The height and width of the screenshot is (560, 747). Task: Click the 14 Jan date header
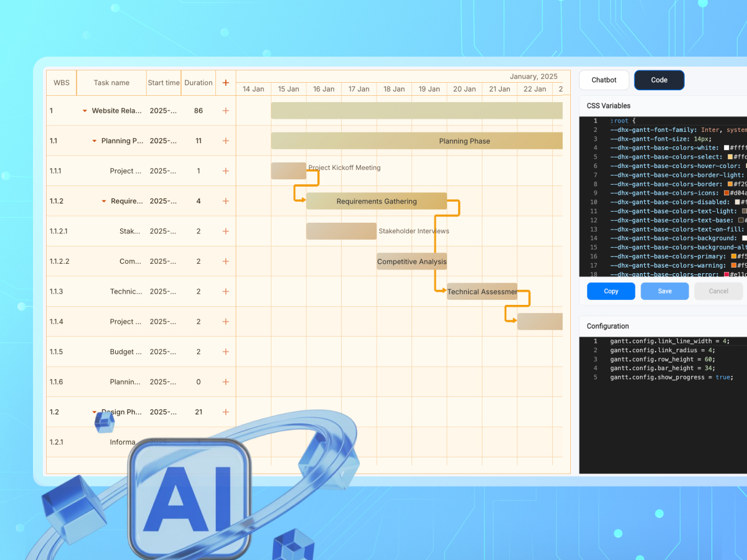point(253,89)
